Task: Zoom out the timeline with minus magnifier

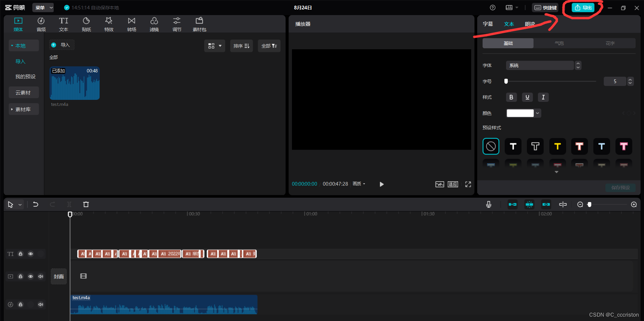Action: (580, 204)
